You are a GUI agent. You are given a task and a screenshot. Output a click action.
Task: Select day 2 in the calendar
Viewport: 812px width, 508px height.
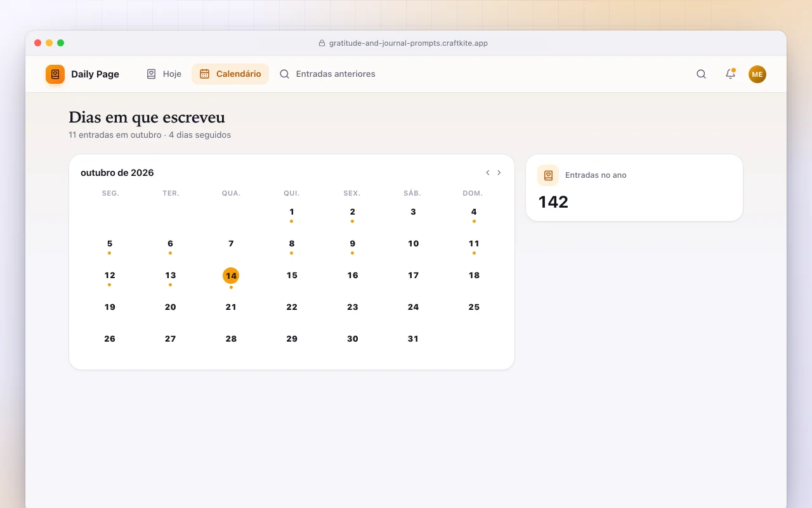click(353, 212)
